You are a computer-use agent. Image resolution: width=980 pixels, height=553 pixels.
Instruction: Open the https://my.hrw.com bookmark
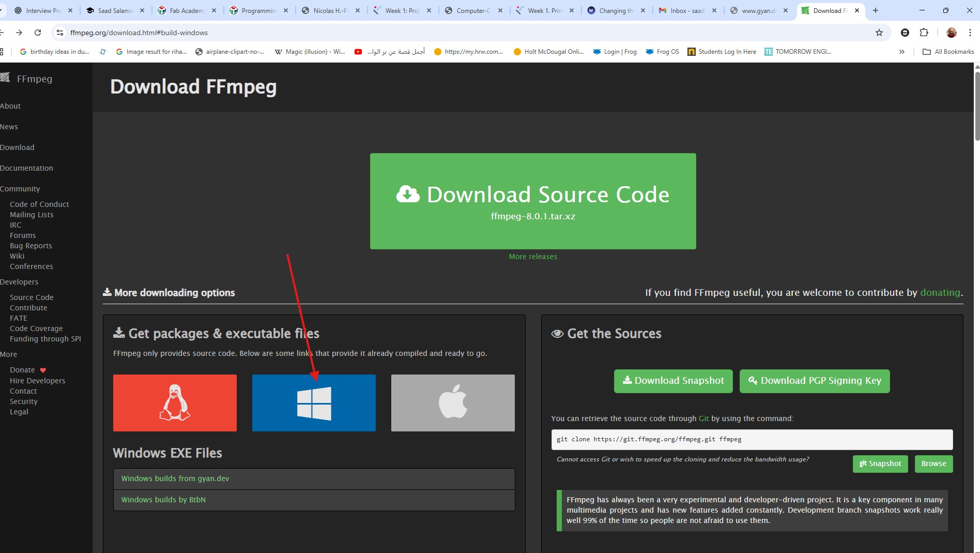pyautogui.click(x=468, y=52)
